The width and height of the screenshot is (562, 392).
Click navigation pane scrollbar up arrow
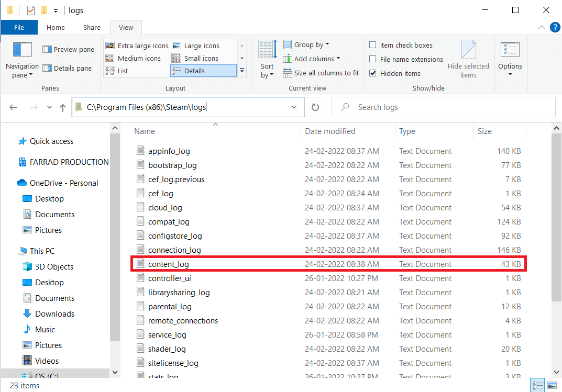click(115, 128)
